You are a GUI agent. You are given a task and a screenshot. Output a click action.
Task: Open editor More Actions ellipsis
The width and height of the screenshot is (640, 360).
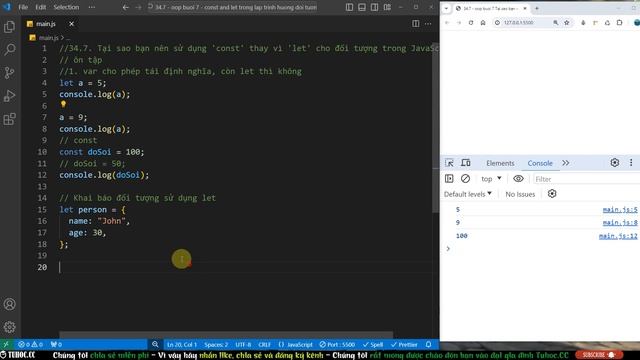pyautogui.click(x=428, y=24)
